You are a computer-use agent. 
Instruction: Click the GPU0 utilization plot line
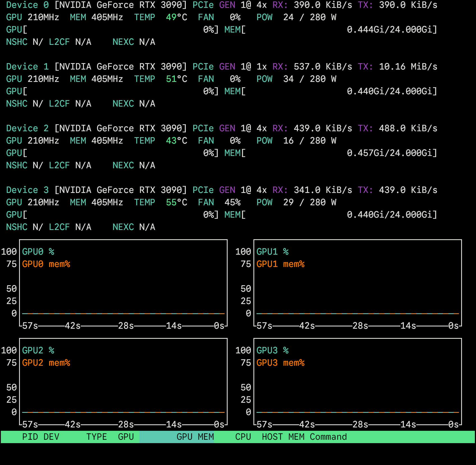(123, 314)
